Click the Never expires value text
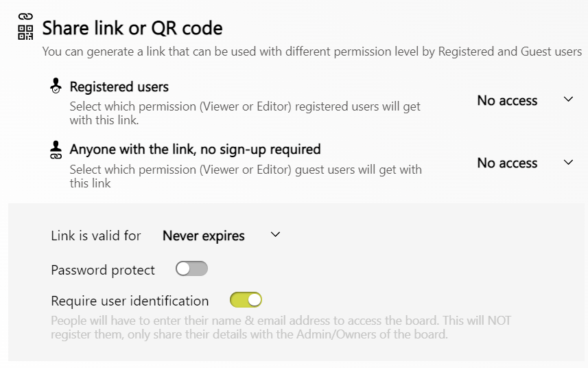The height and width of the screenshot is (368, 588). pyautogui.click(x=204, y=236)
